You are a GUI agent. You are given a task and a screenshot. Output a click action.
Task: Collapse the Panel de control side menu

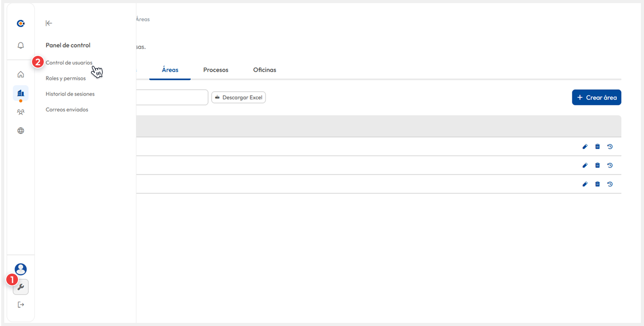(x=49, y=23)
